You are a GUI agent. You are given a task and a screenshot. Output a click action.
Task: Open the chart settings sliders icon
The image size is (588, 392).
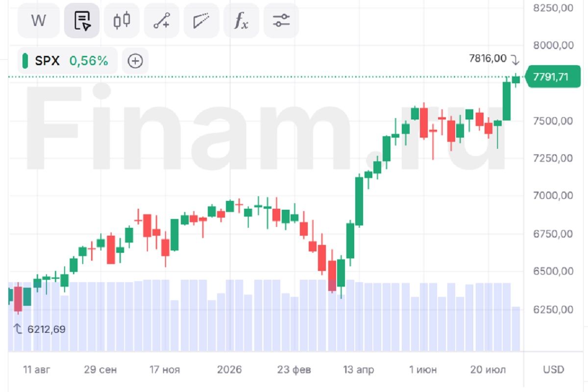coord(281,21)
